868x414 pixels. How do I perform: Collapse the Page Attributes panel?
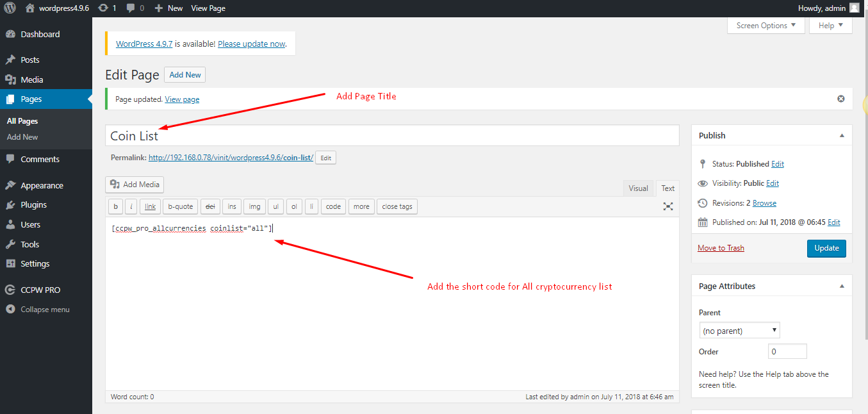pyautogui.click(x=842, y=286)
